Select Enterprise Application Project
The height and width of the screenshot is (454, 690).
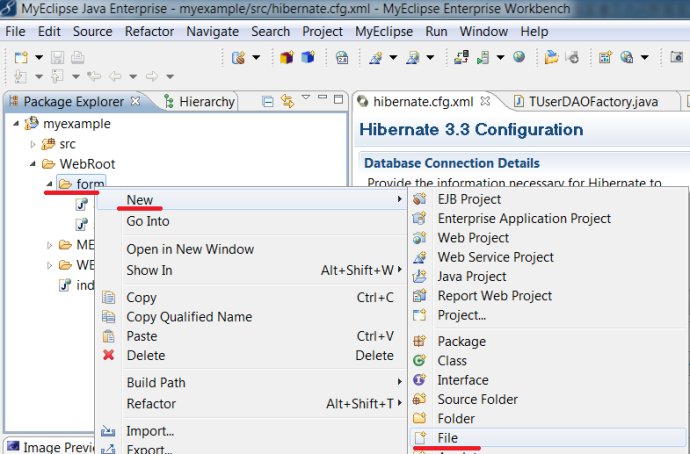pos(548,219)
